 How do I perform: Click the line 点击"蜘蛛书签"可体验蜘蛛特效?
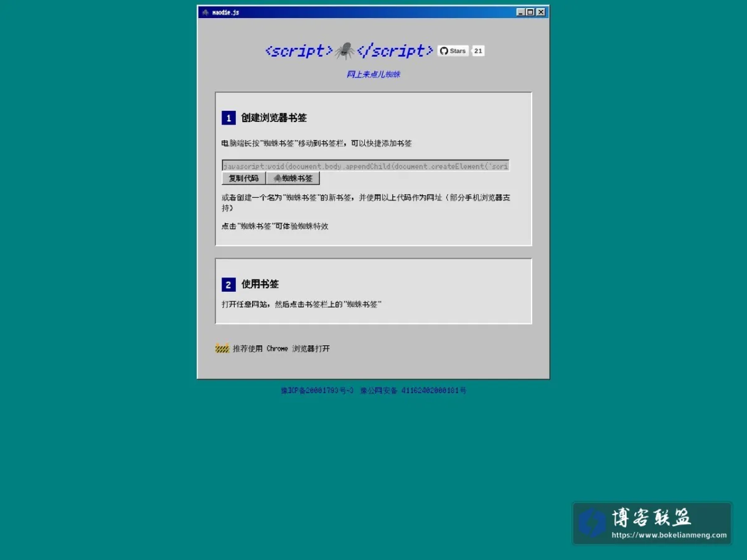pyautogui.click(x=275, y=226)
